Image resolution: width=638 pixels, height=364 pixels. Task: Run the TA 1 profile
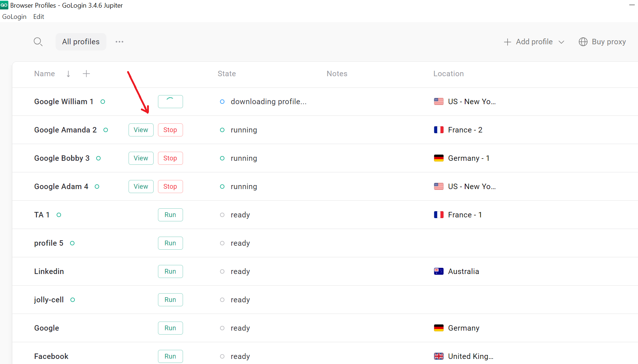(170, 215)
